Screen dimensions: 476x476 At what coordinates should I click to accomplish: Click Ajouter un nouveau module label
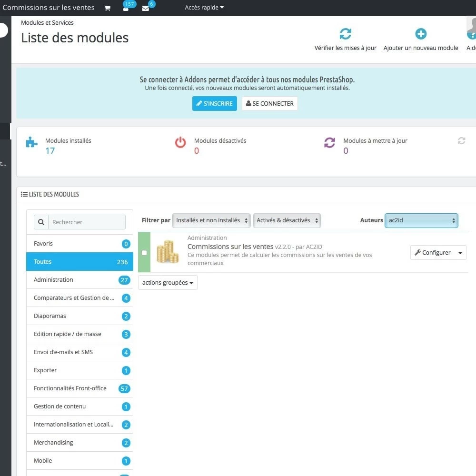tap(421, 48)
